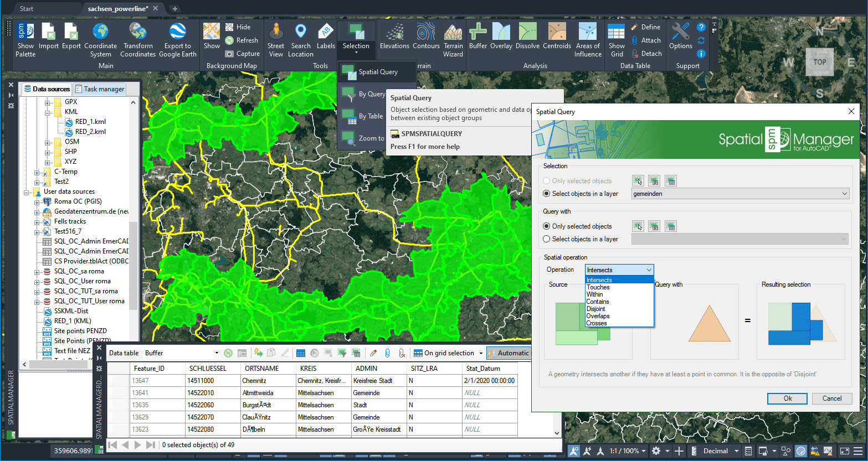Select Spatial Query in Selection menu
868x461 pixels.
(377, 72)
